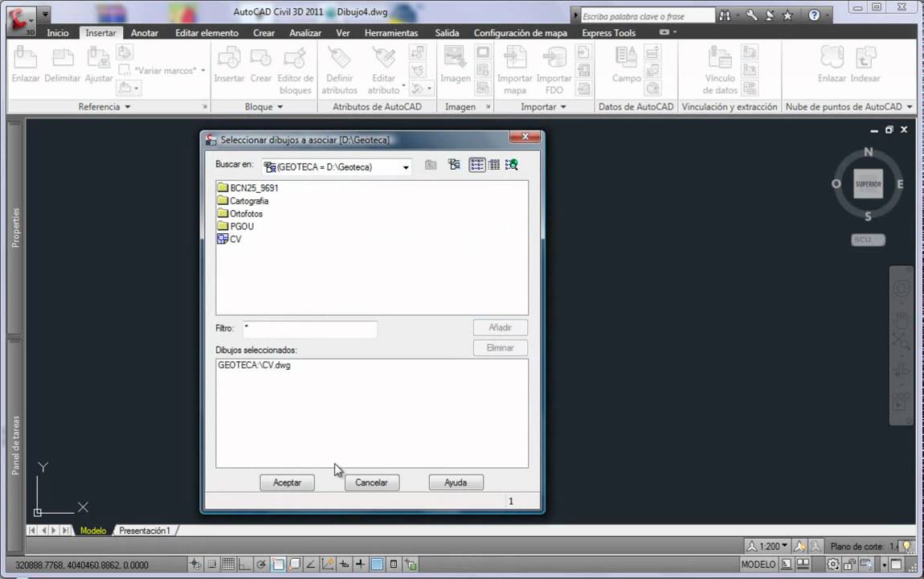Open the Anotar ribbon tab
Image resolution: width=924 pixels, height=579 pixels.
click(x=145, y=33)
